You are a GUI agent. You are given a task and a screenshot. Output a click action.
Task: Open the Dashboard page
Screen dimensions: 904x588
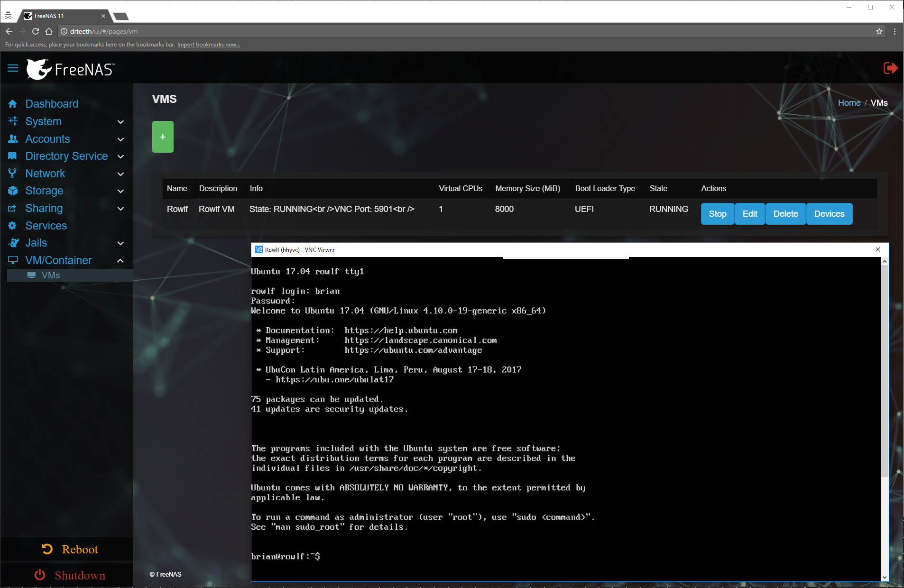click(x=52, y=104)
